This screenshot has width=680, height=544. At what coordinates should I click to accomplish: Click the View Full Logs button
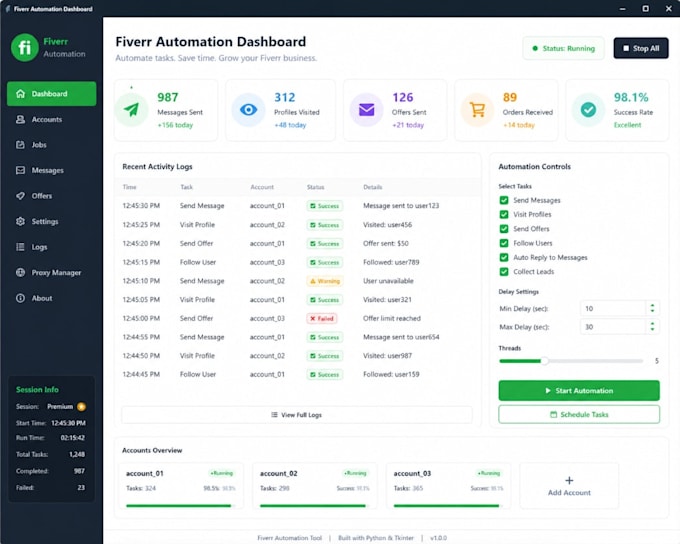(x=297, y=415)
